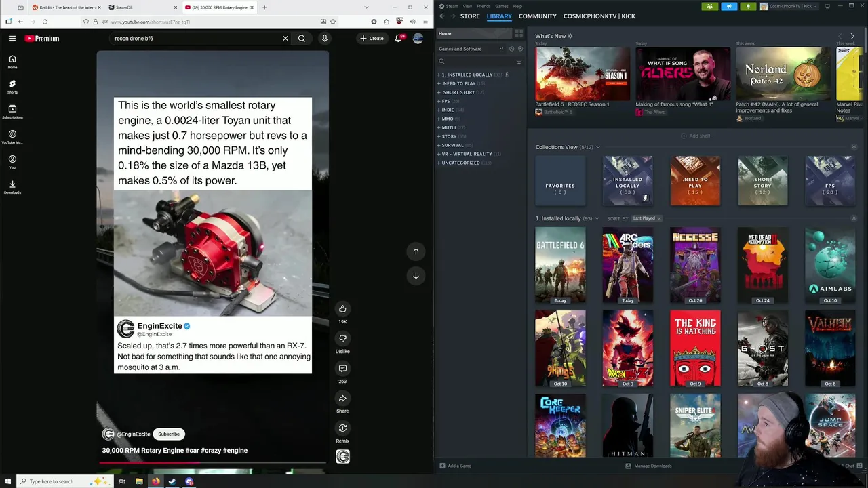The height and width of the screenshot is (488, 868).
Task: Go to YouTube Home in sidebar
Action: tap(12, 62)
